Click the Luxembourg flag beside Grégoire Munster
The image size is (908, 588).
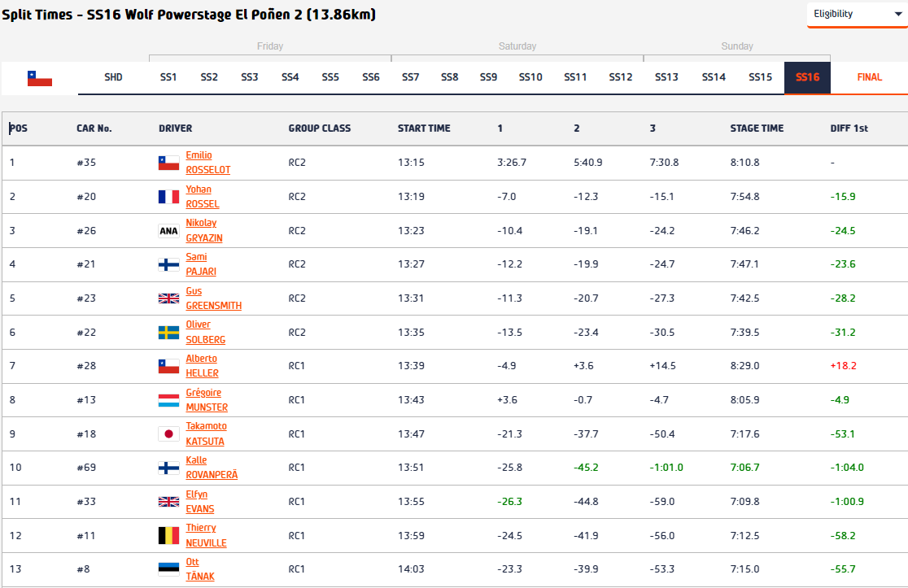coord(168,400)
